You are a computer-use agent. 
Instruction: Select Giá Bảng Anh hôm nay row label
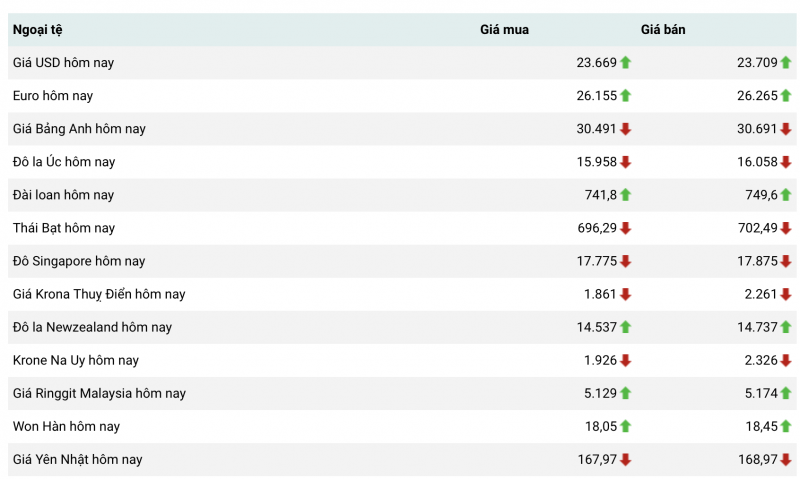click(x=79, y=129)
